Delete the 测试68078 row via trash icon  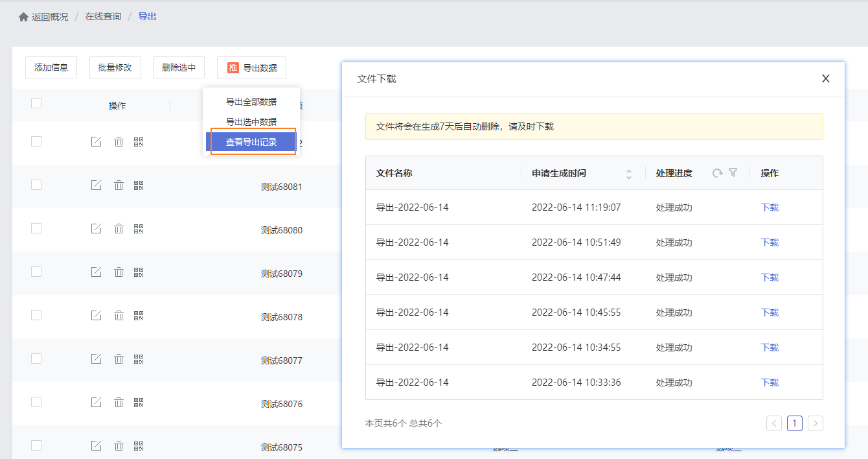click(119, 316)
